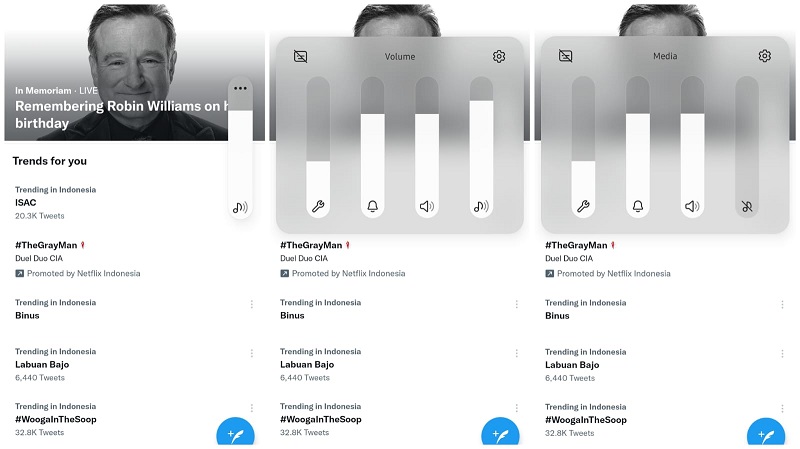
Task: Tap the wrench icon in Volume panel
Action: [x=318, y=206]
